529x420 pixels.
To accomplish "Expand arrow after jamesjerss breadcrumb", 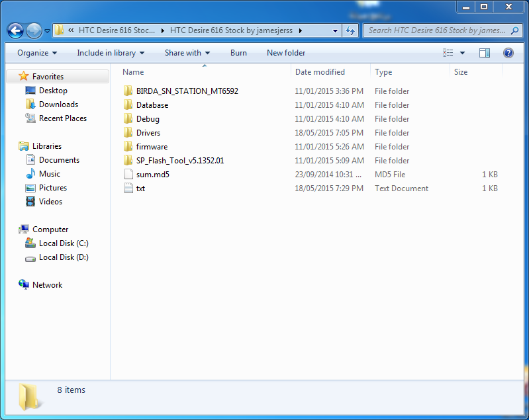I will 301,30.
